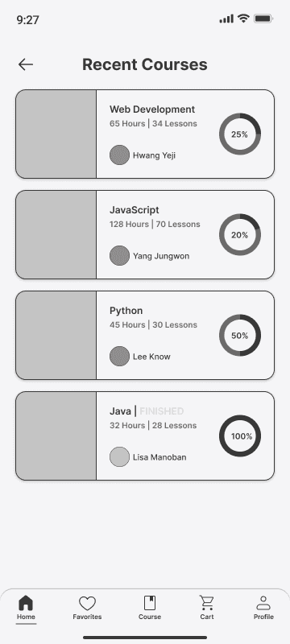Open the JavaScript course title
This screenshot has height=644, width=290.
point(135,210)
